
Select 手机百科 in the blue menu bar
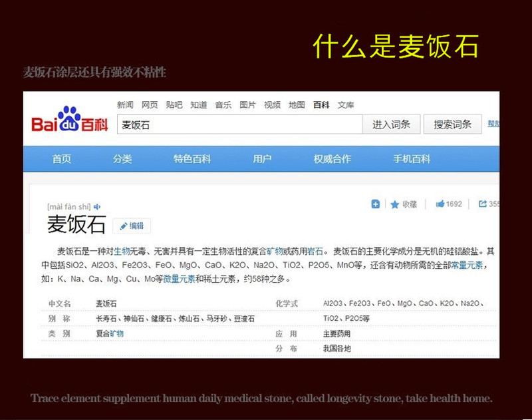412,158
